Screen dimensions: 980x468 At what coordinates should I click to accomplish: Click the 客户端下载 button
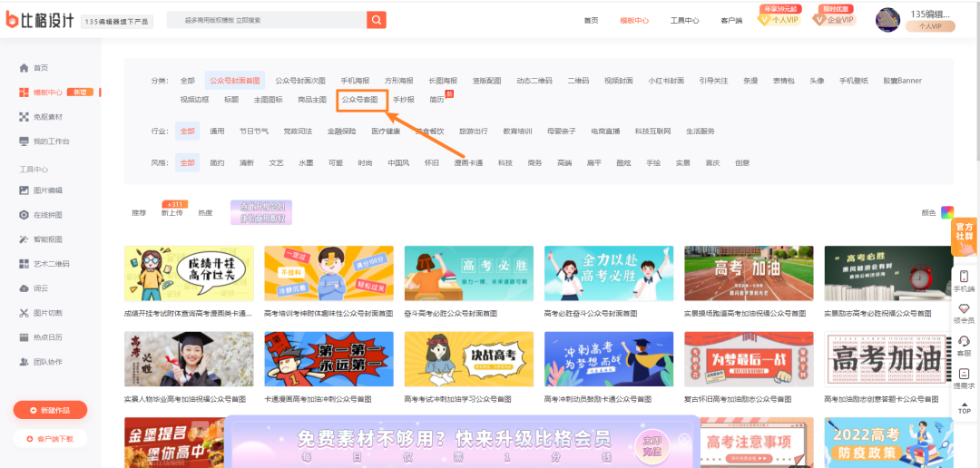51,439
